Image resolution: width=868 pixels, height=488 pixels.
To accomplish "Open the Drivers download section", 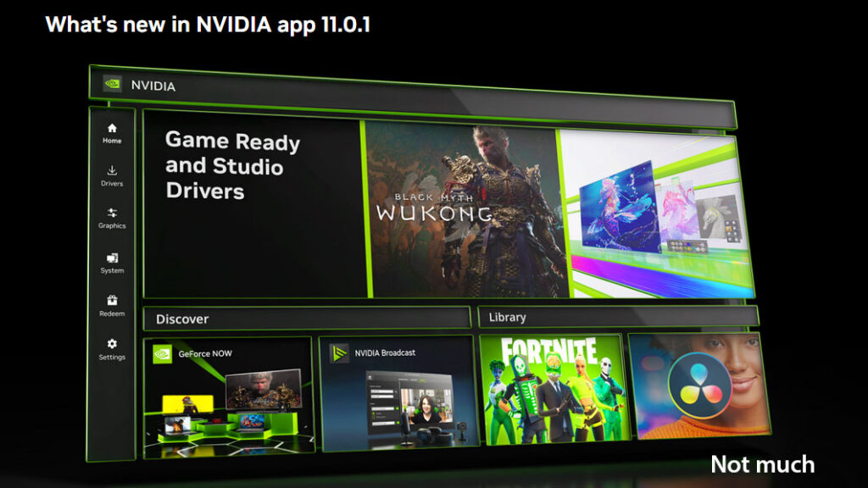I will point(112,176).
